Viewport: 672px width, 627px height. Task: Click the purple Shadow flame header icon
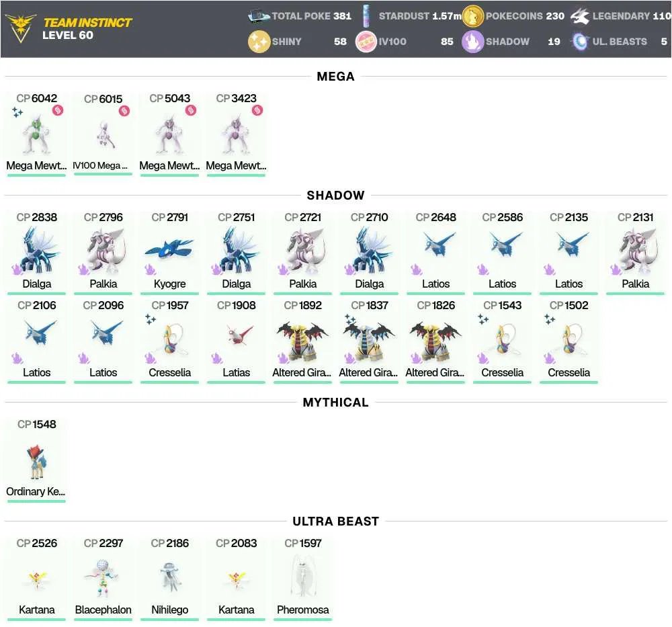[x=472, y=42]
